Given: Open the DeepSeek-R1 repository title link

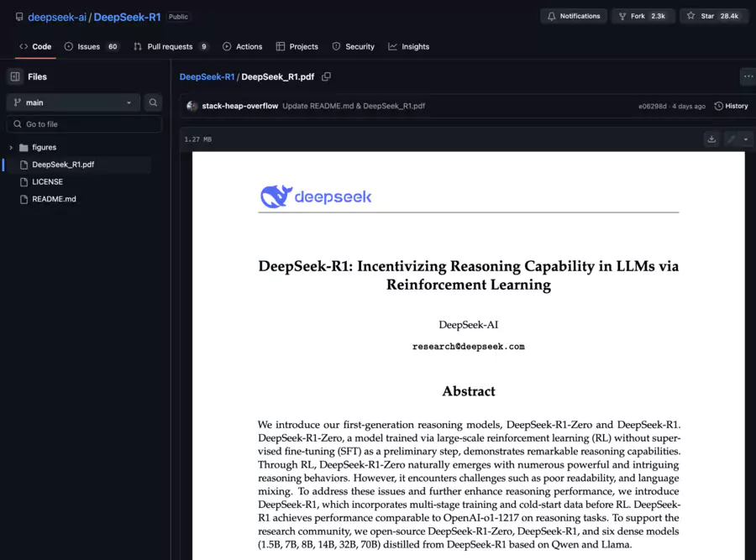Looking at the screenshot, I should pyautogui.click(x=127, y=17).
